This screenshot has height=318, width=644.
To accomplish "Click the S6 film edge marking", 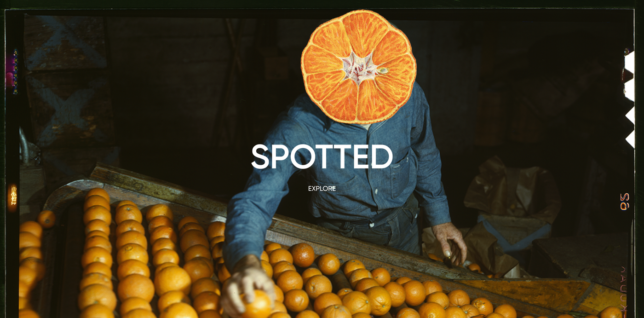I will coord(624,201).
